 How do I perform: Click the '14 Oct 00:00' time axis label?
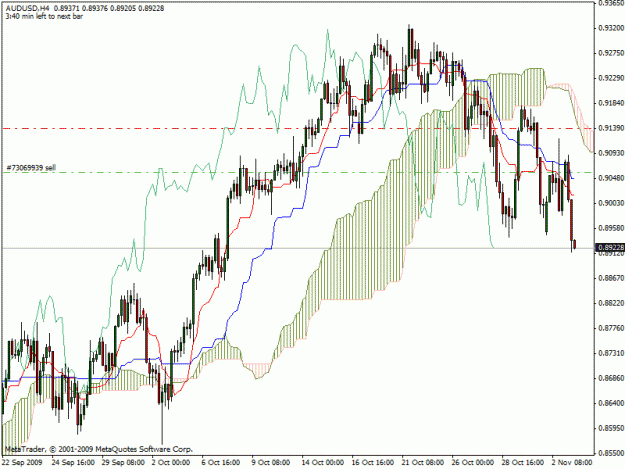tap(323, 462)
